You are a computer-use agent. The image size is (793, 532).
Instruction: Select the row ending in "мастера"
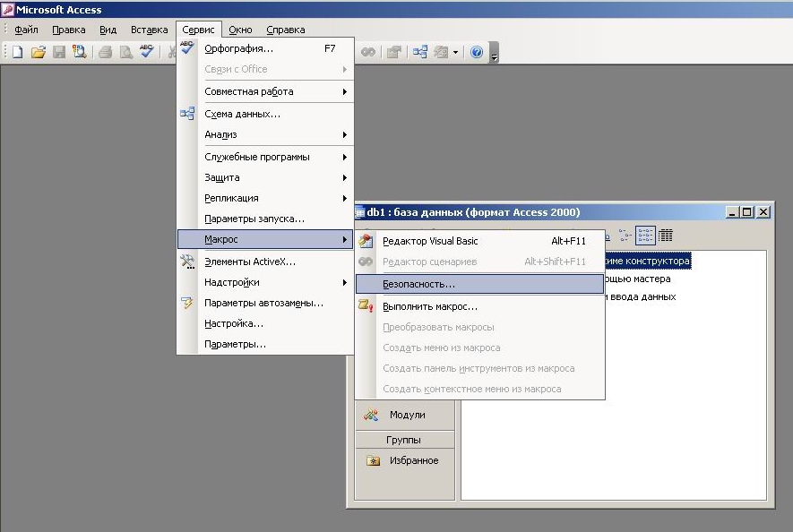[638, 279]
